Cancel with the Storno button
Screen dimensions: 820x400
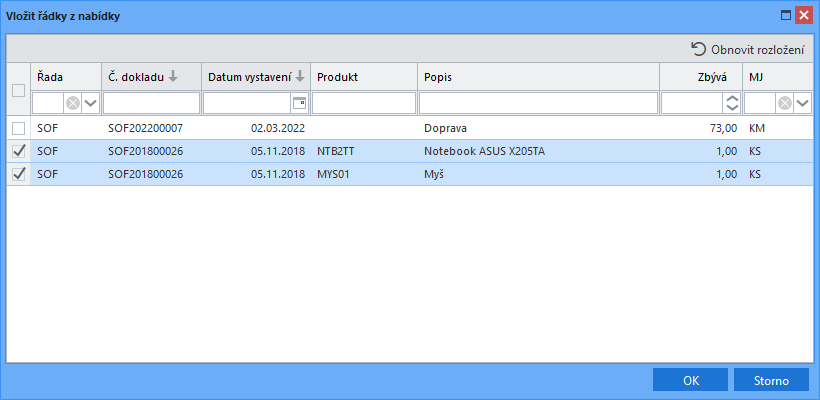pyautogui.click(x=771, y=380)
